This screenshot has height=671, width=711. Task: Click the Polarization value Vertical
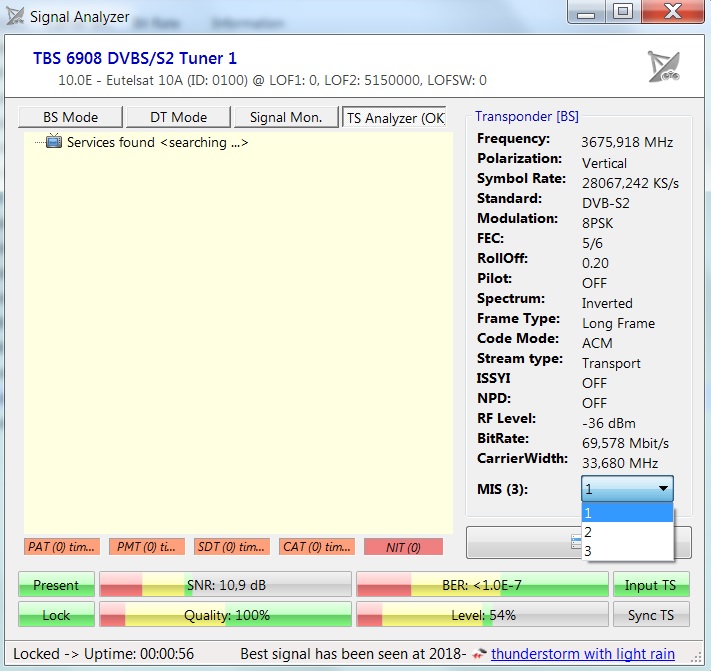click(x=604, y=163)
